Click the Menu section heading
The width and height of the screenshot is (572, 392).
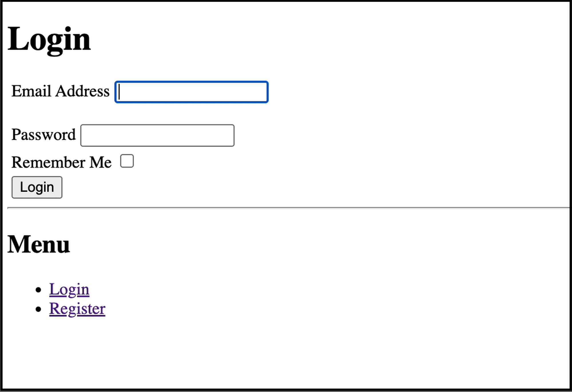[x=39, y=245]
